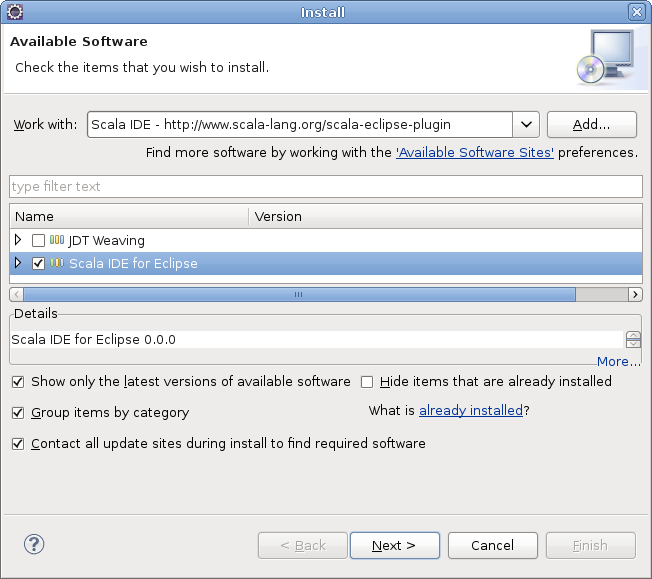Screen dimensions: 652x579
Task: Expand the Scala IDE for Eclipse node
Action: point(18,262)
